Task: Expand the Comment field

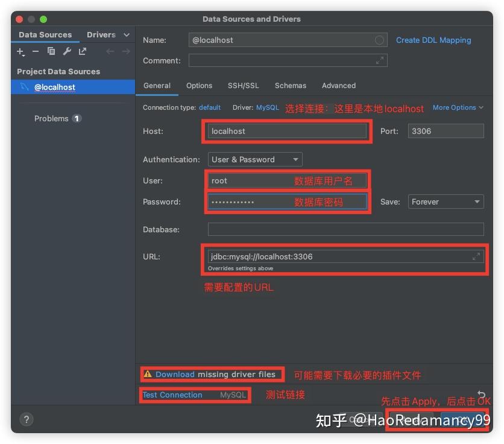Action: tap(380, 60)
